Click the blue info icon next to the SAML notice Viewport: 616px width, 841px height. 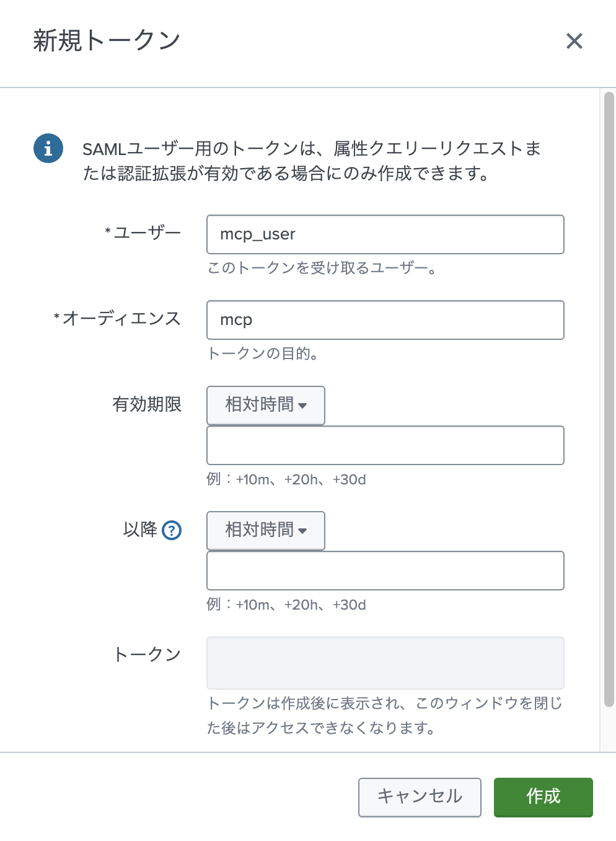click(x=48, y=148)
